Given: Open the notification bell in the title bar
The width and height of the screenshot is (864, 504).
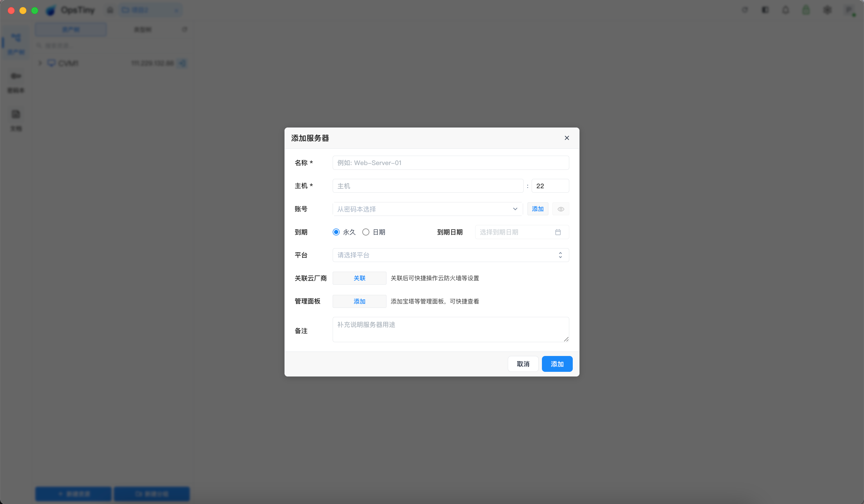Looking at the screenshot, I should click(786, 10).
